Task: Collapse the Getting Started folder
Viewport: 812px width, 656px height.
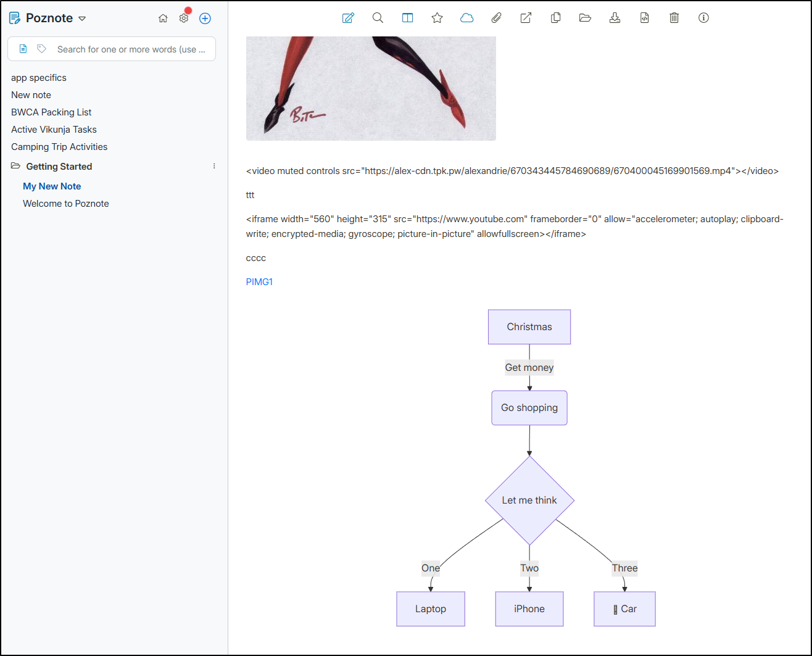Action: (x=16, y=166)
